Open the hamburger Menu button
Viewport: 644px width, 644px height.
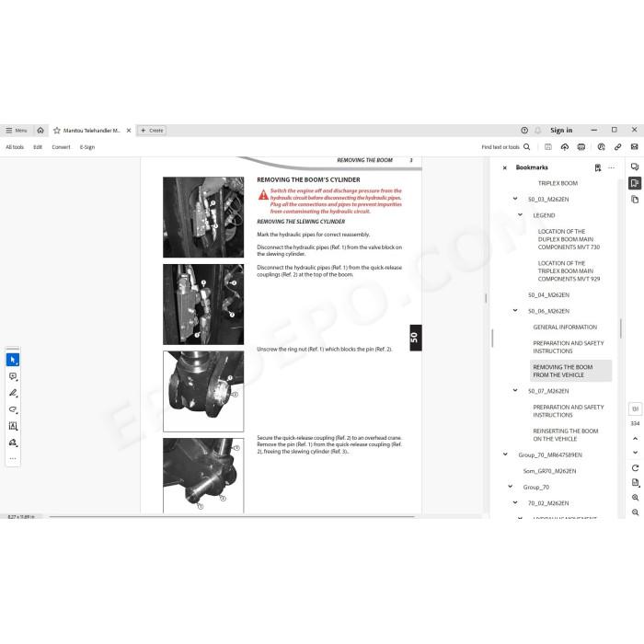tap(17, 131)
